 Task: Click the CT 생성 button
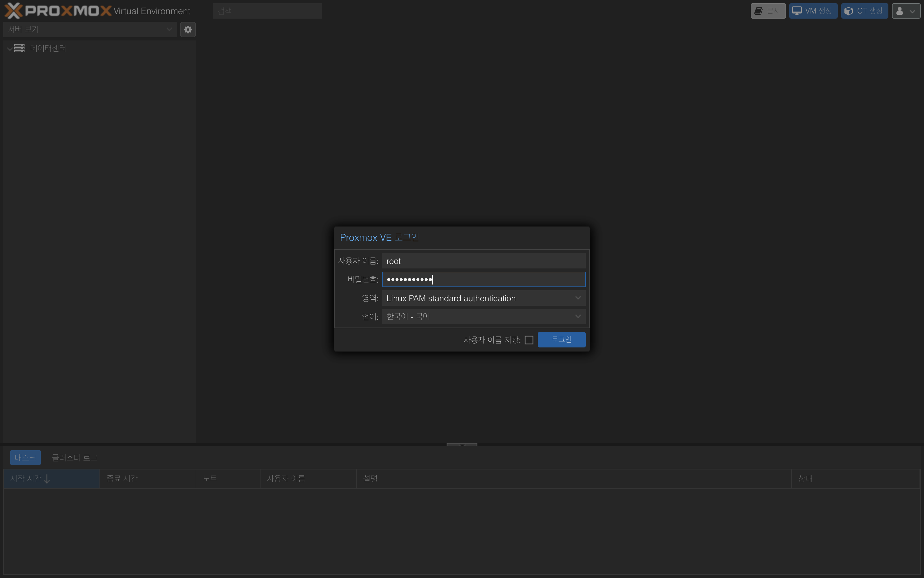[x=864, y=11]
